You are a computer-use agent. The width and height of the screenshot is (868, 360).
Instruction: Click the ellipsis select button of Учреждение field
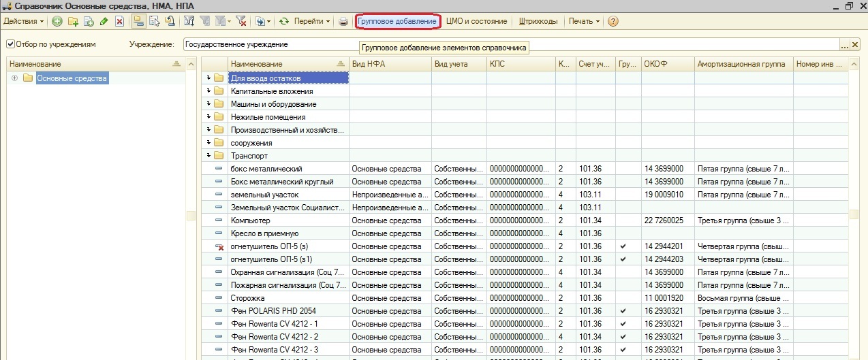tap(845, 44)
